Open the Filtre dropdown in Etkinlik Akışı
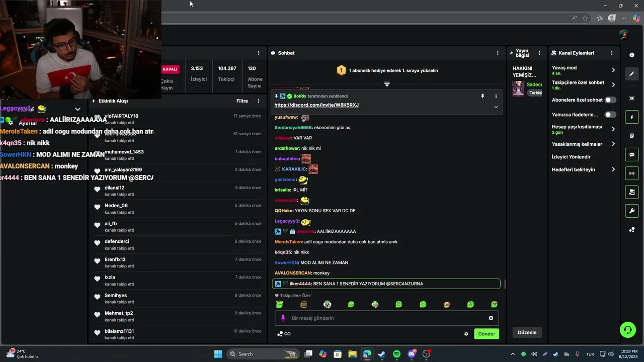The image size is (644, 362). [x=242, y=101]
